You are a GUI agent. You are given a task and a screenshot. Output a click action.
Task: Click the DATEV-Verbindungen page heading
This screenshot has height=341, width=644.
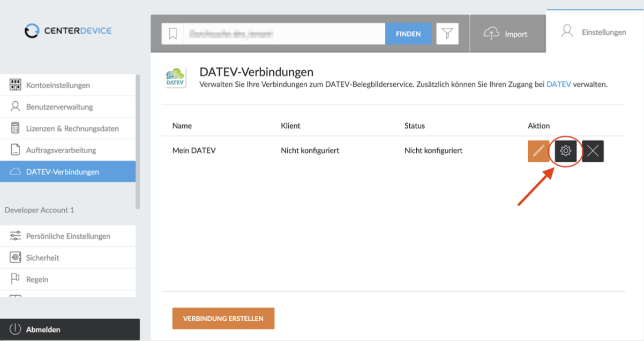tap(256, 72)
